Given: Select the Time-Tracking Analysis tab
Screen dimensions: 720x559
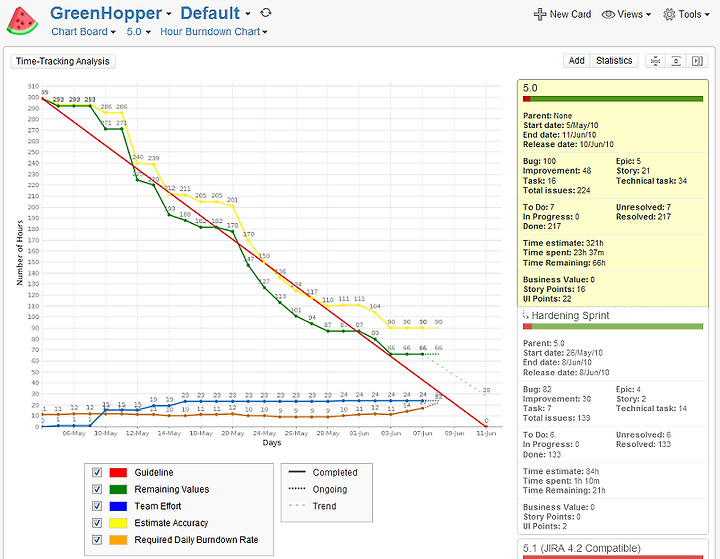Looking at the screenshot, I should tap(63, 61).
